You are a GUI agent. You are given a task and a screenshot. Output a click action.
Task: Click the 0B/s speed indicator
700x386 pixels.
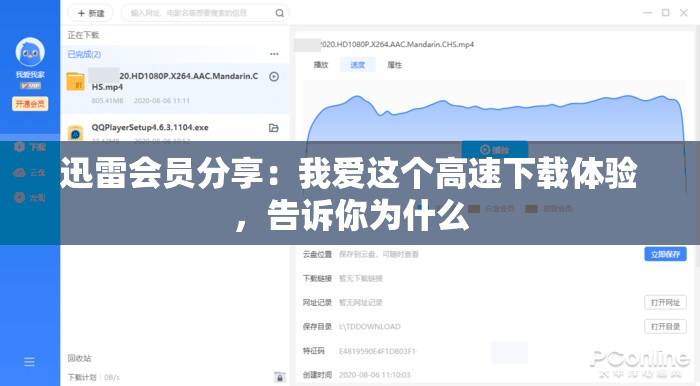point(112,378)
